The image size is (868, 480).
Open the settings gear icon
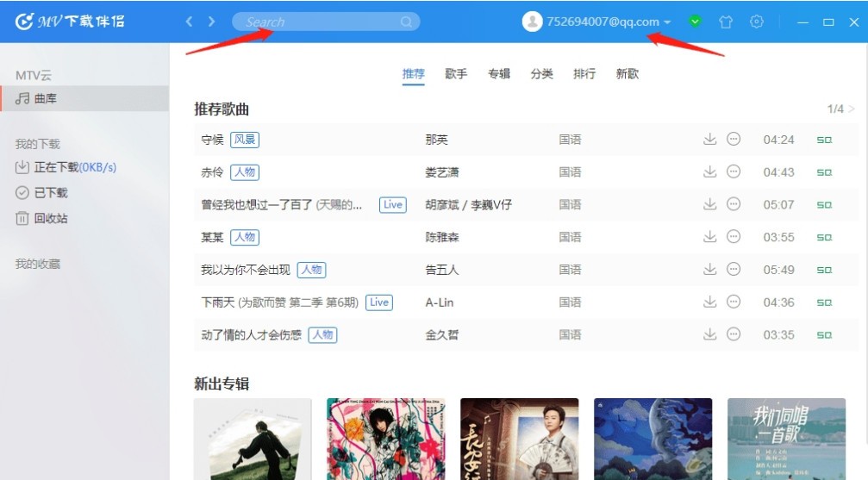pyautogui.click(x=756, y=22)
